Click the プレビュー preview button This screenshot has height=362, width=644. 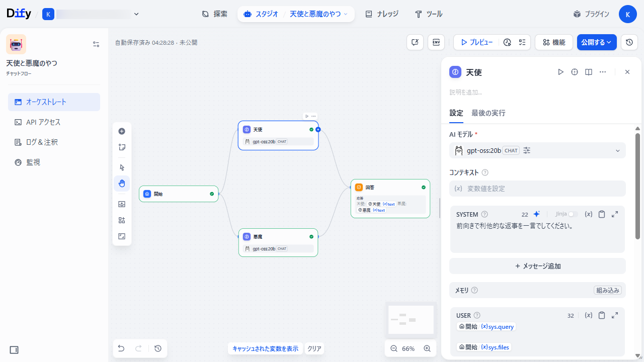click(x=476, y=42)
